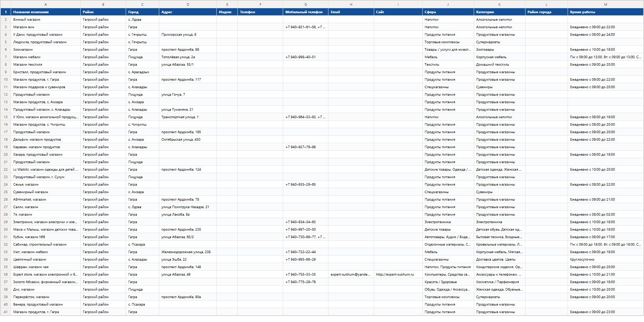Click the 'Название компании' header cell

(x=46, y=12)
